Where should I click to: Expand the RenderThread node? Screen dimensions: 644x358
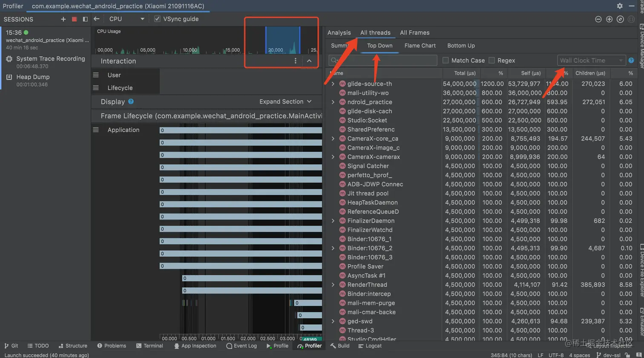[333, 285]
